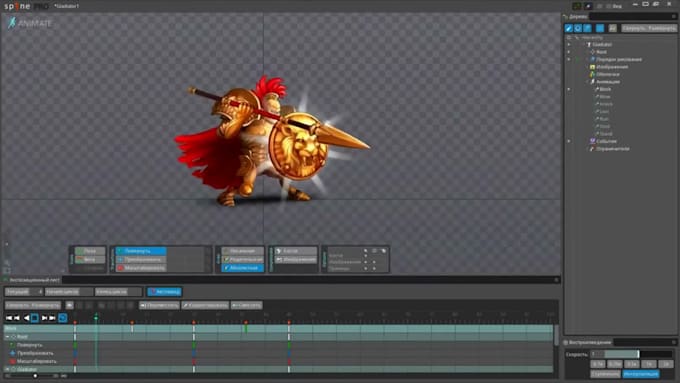Toggle Изображения (Images) compensation button
This screenshot has width=680, height=383.
coord(296,259)
